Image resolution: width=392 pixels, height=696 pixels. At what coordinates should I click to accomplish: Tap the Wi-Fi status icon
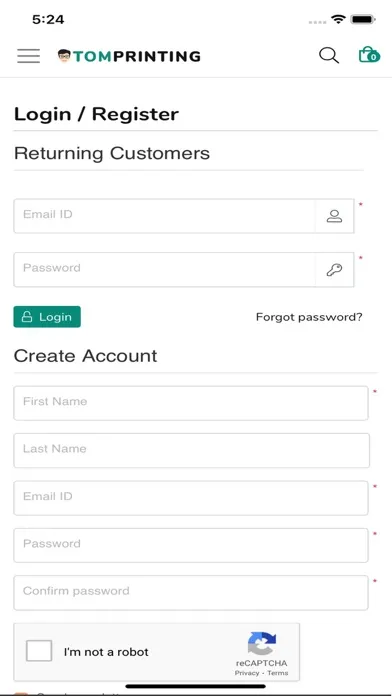point(338,19)
